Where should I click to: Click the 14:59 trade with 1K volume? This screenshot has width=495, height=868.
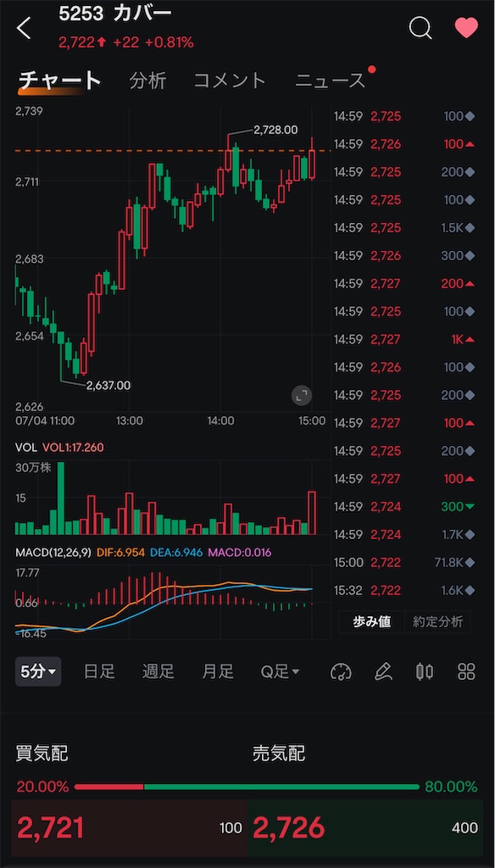[x=405, y=339]
